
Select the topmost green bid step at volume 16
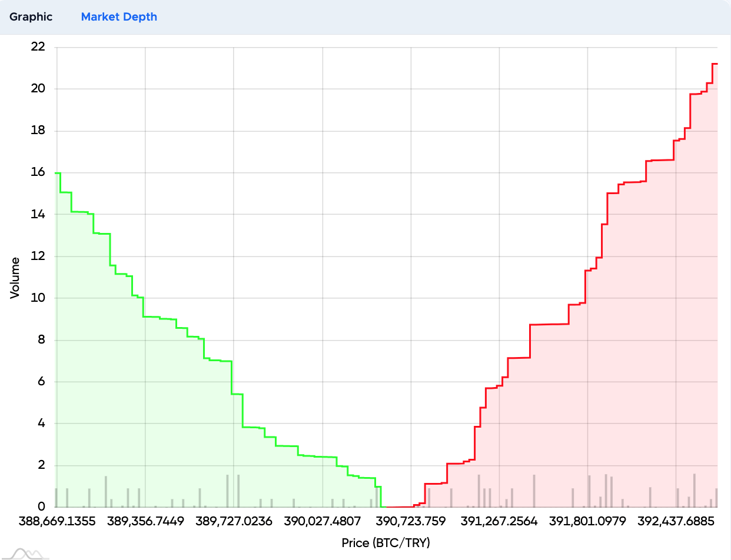[57, 174]
